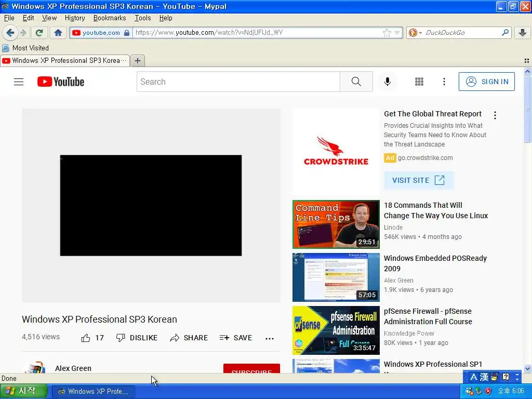Click the black video player area
The image size is (532, 399).
[x=151, y=205]
